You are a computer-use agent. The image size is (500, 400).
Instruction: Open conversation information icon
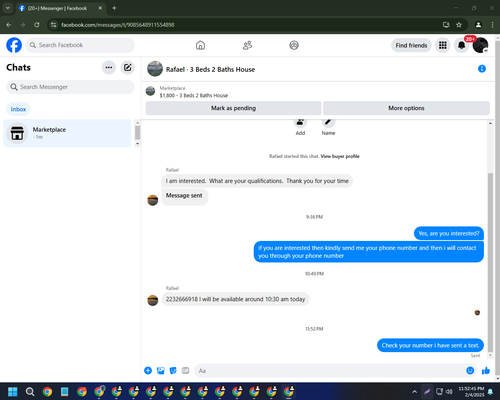[482, 69]
